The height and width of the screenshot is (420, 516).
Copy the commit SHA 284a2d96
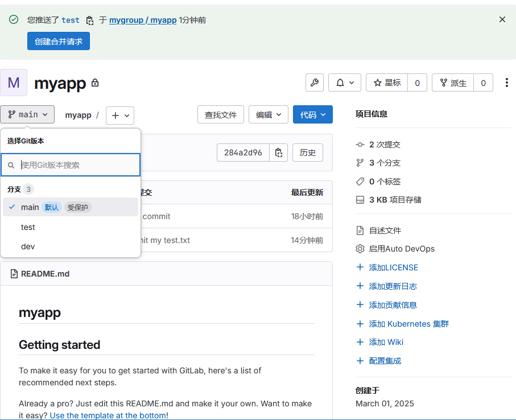278,153
